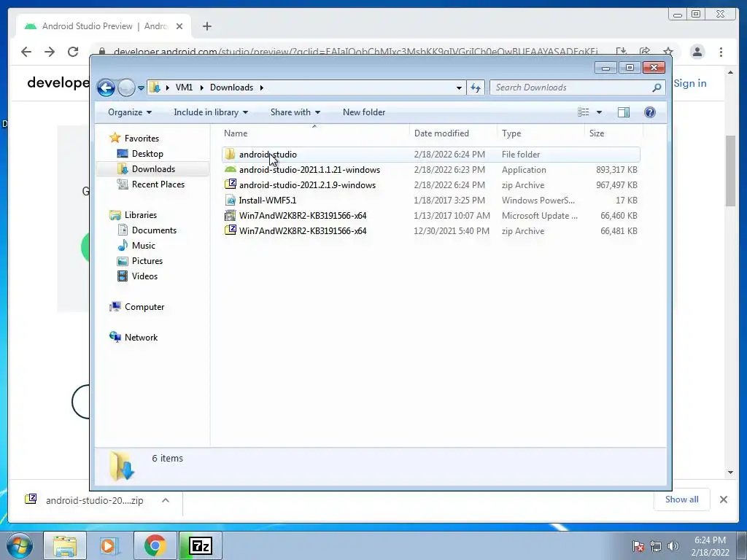The image size is (747, 560).
Task: Click the search magnifier icon in Explorer
Action: click(657, 87)
